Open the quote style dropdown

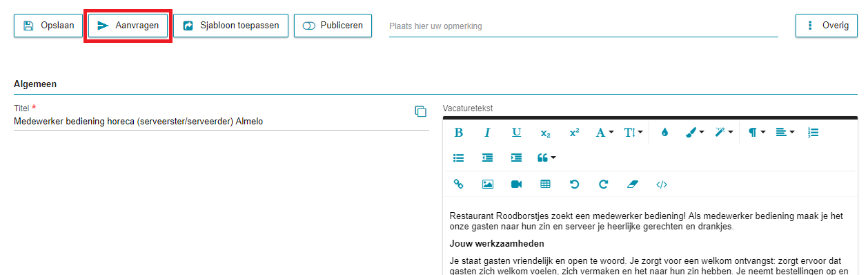pyautogui.click(x=546, y=158)
